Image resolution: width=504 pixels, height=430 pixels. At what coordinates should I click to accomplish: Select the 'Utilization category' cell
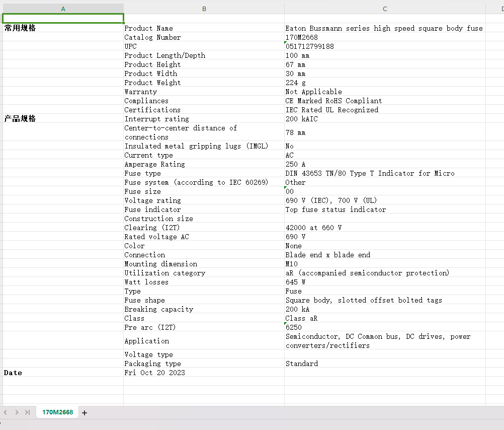point(204,272)
